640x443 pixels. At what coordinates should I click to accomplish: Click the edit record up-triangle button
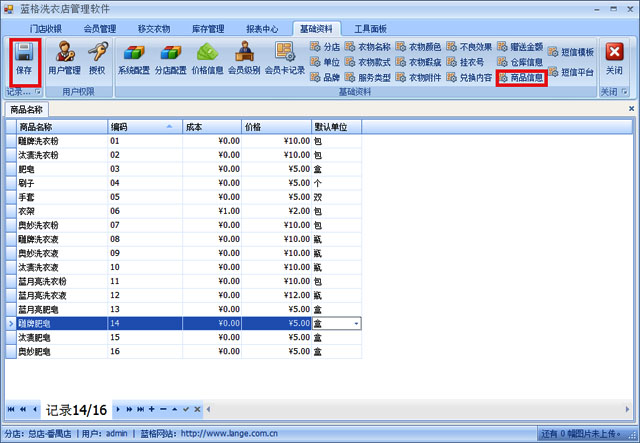pyautogui.click(x=175, y=409)
